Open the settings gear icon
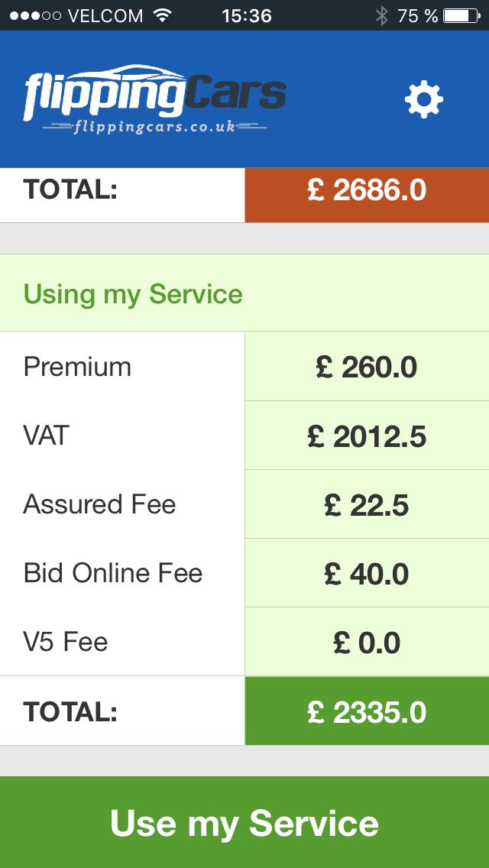Image resolution: width=489 pixels, height=868 pixels. pos(423,99)
